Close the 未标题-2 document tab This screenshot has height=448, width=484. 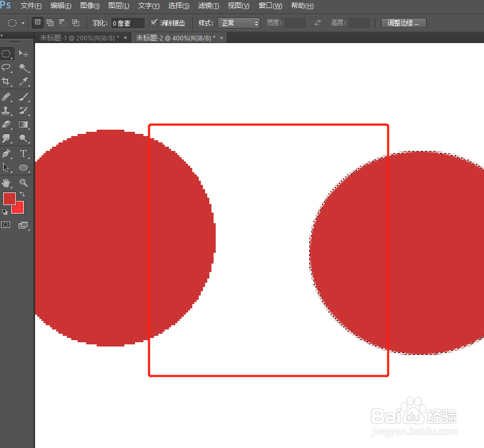222,38
